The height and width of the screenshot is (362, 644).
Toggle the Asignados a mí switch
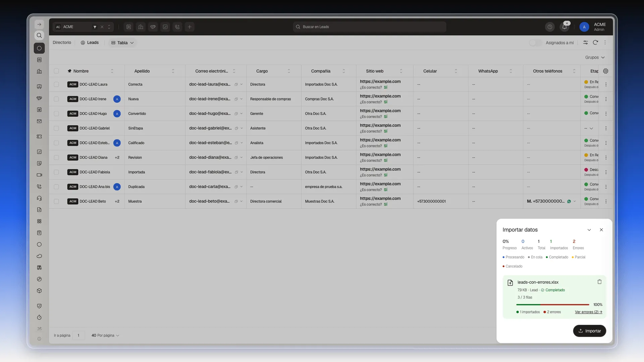tap(535, 43)
